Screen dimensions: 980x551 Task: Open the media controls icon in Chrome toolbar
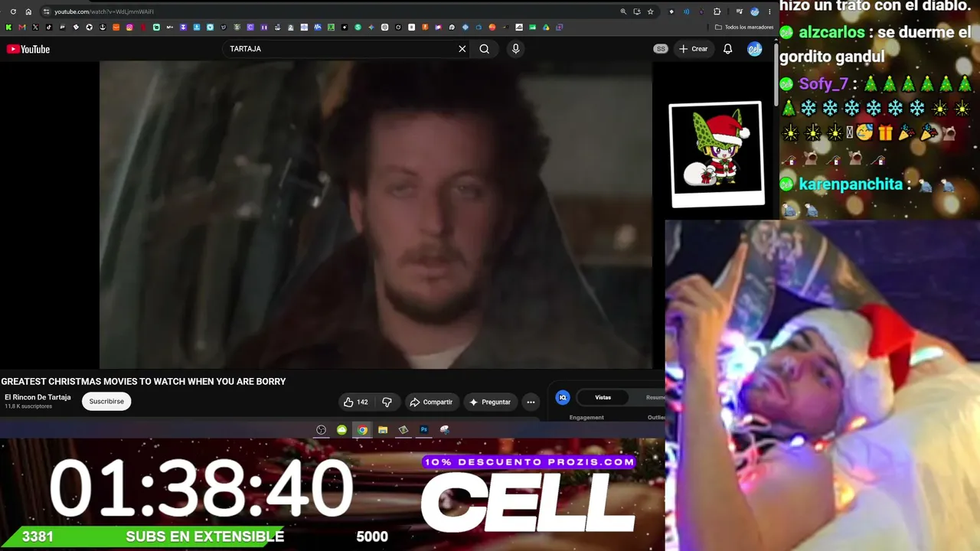click(739, 11)
